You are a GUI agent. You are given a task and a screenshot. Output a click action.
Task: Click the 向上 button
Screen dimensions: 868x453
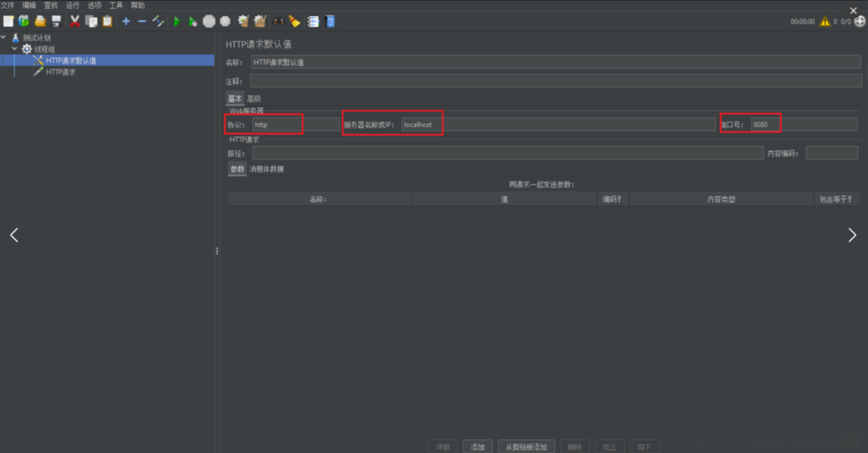[609, 447]
